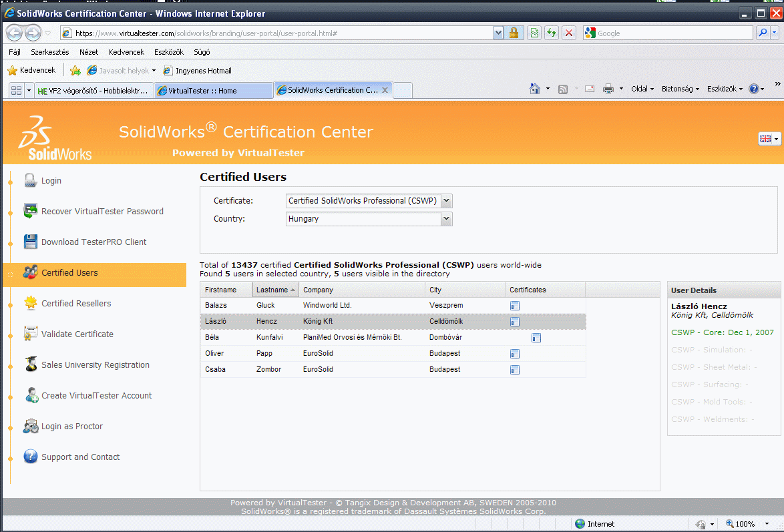This screenshot has width=784, height=532.
Task: Click the Login sidebar icon
Action: tap(30, 180)
